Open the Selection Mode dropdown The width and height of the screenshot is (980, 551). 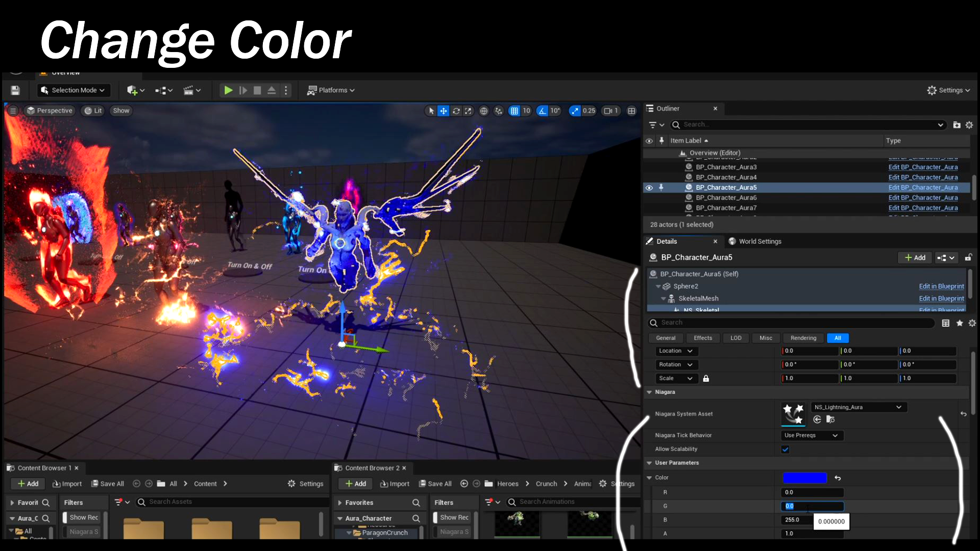point(73,90)
